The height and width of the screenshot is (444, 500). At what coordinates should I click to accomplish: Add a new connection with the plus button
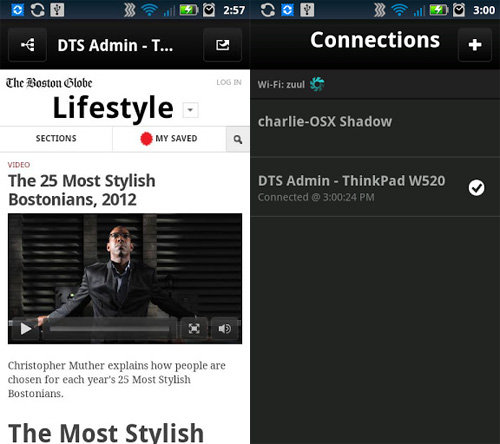[x=475, y=45]
